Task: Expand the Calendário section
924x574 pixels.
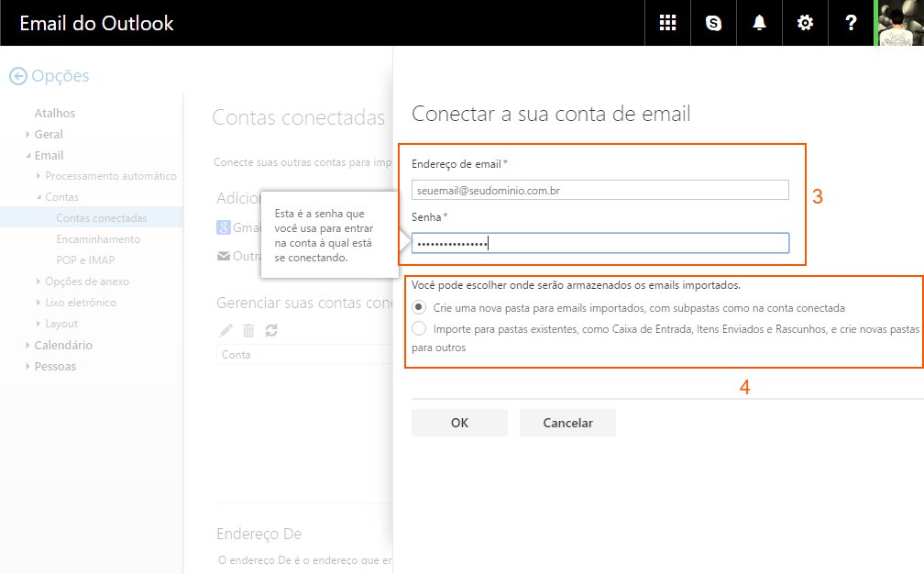Action: pos(27,346)
